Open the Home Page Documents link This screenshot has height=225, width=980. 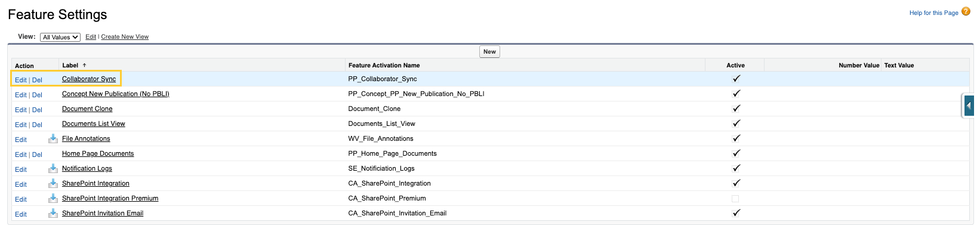click(x=98, y=153)
